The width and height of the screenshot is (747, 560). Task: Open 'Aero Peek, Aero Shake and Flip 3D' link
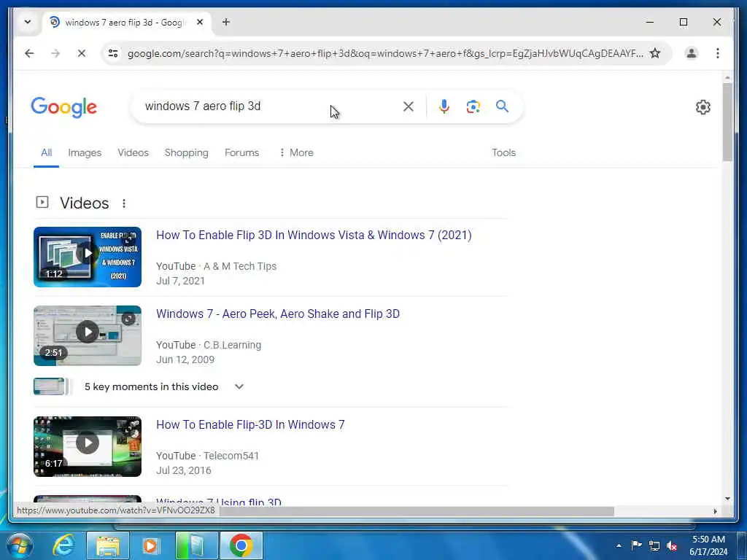[278, 314]
